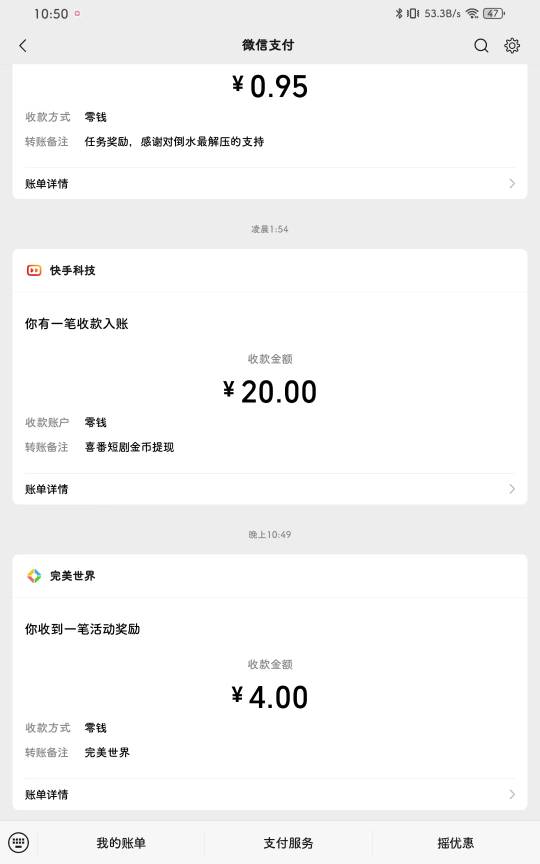
Task: Expand 账单详情 chevron for ¥0.95 payment
Action: [x=512, y=183]
